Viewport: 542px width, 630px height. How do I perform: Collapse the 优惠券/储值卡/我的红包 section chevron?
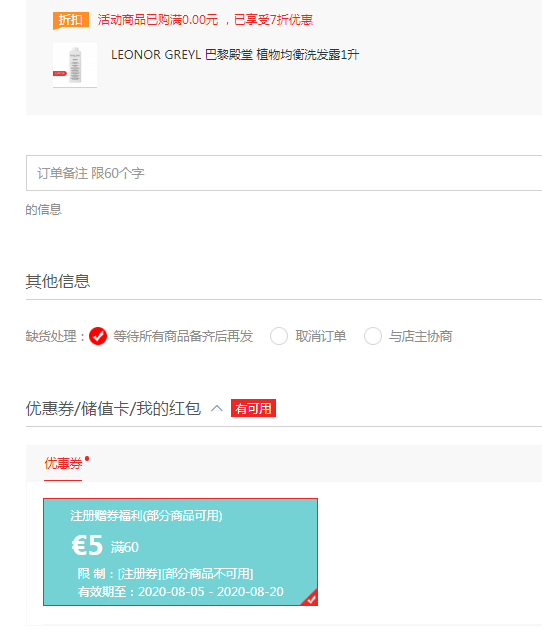217,409
